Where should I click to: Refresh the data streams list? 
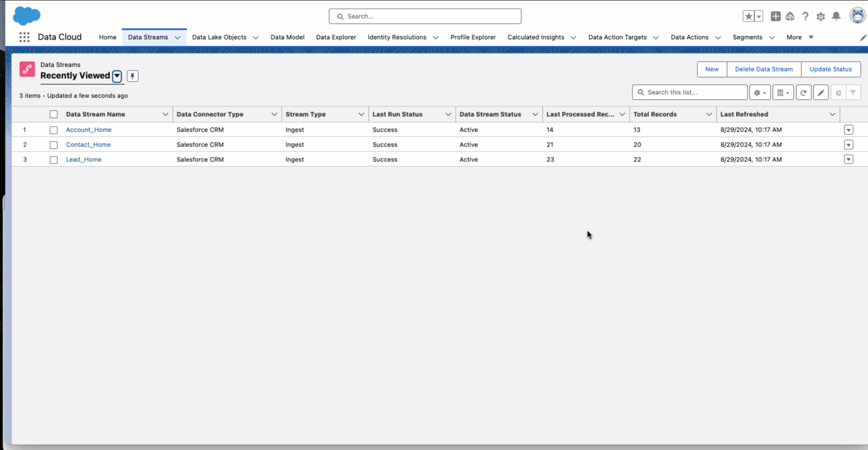(804, 93)
